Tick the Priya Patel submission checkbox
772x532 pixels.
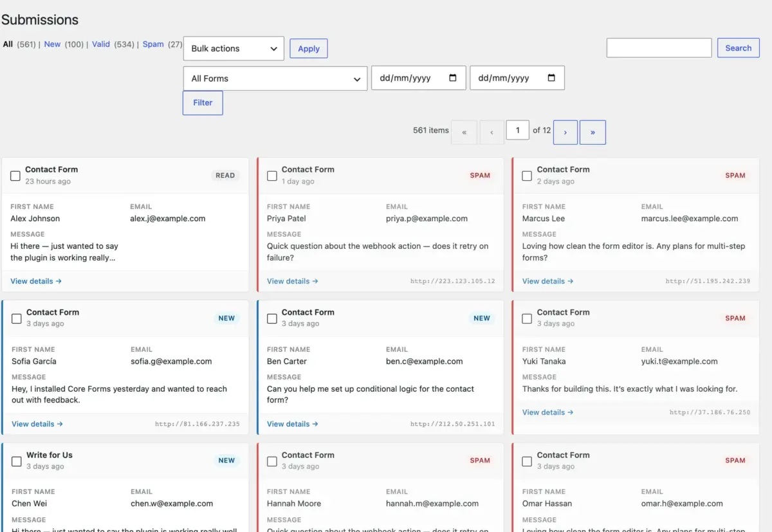[x=272, y=176]
